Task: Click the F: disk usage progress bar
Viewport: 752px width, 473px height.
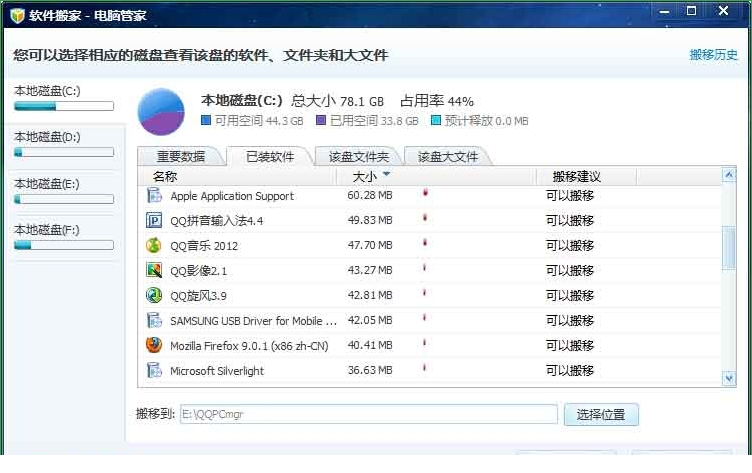Action: (64, 245)
